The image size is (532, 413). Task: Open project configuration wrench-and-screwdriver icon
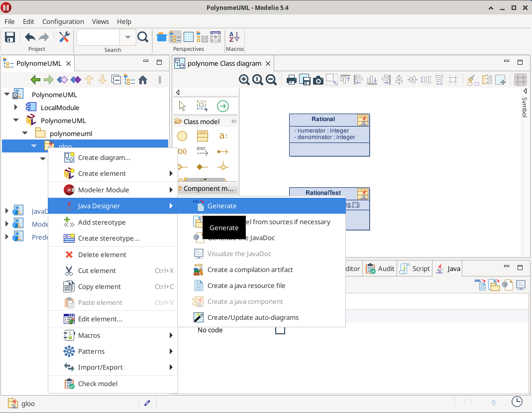coord(64,37)
